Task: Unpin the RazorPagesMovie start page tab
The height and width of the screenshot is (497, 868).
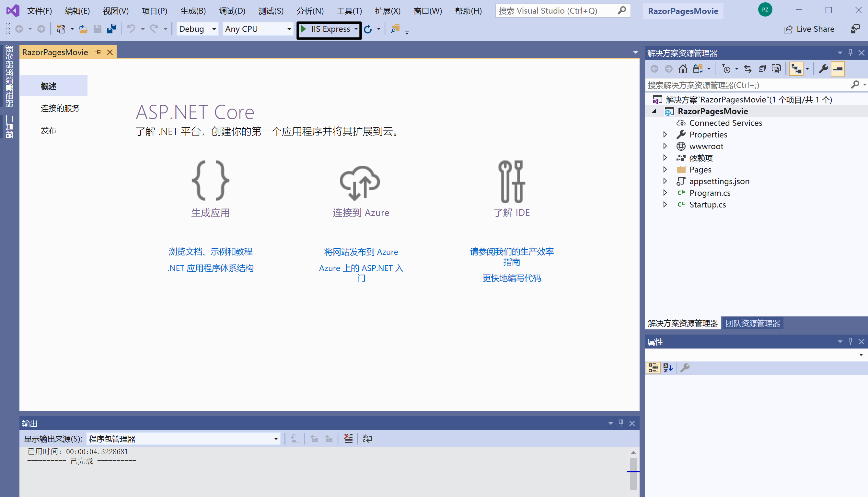Action: [98, 52]
